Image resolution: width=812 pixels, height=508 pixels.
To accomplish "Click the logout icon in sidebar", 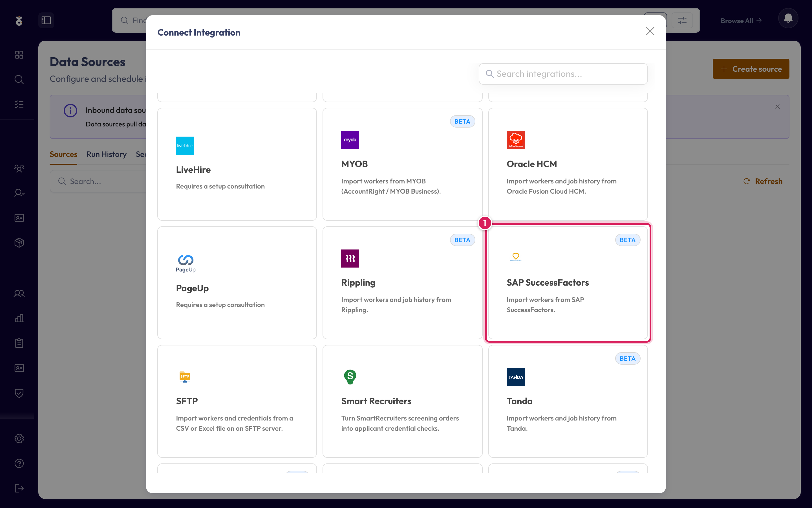I will point(19,488).
